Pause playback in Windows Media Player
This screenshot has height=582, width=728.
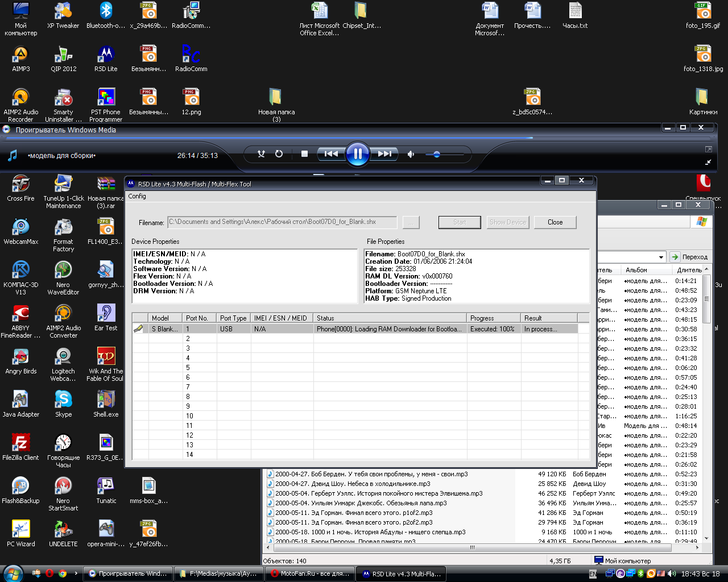(x=358, y=153)
